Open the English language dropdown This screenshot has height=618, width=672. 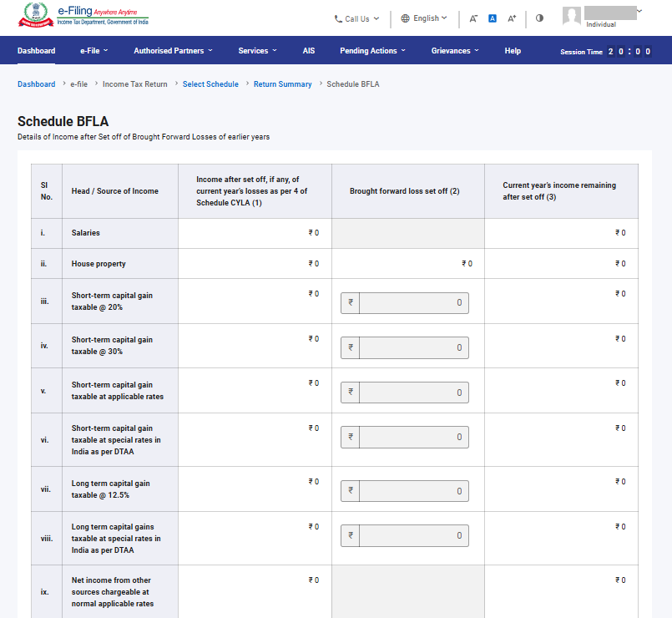[424, 18]
